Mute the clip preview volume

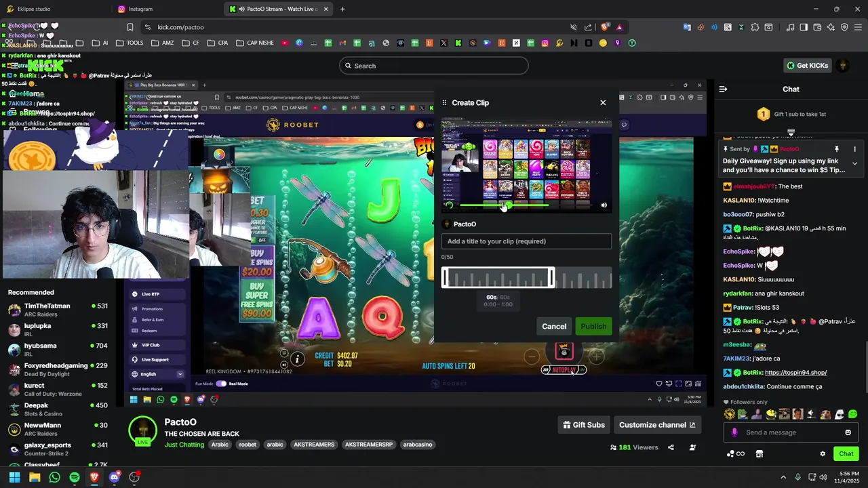(x=604, y=205)
